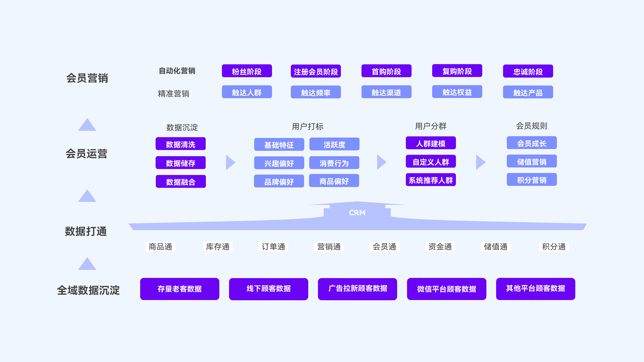Image resolution: width=644 pixels, height=362 pixels.
Task: Select the 触达人群 tag
Action: click(247, 92)
